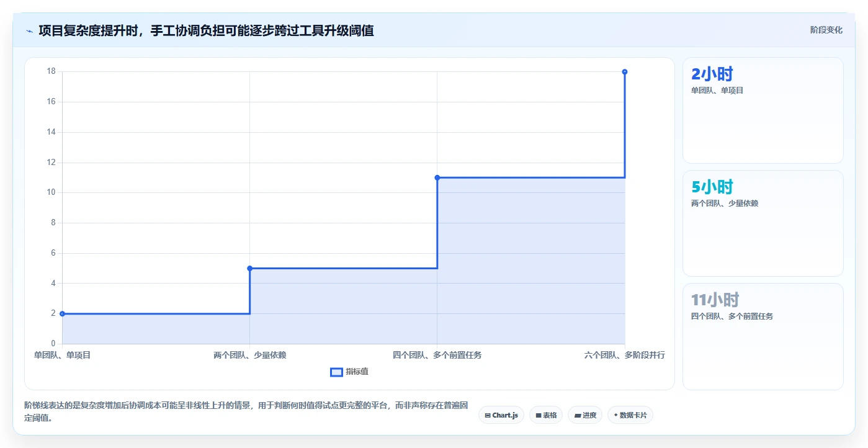
Task: Click the x-axis label 单团队、单项目
Action: coord(62,355)
